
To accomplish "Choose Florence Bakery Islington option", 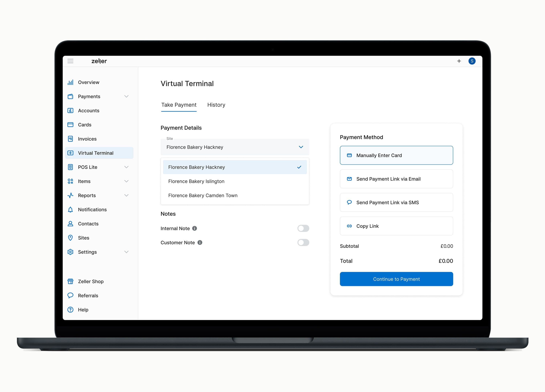I will (x=196, y=181).
